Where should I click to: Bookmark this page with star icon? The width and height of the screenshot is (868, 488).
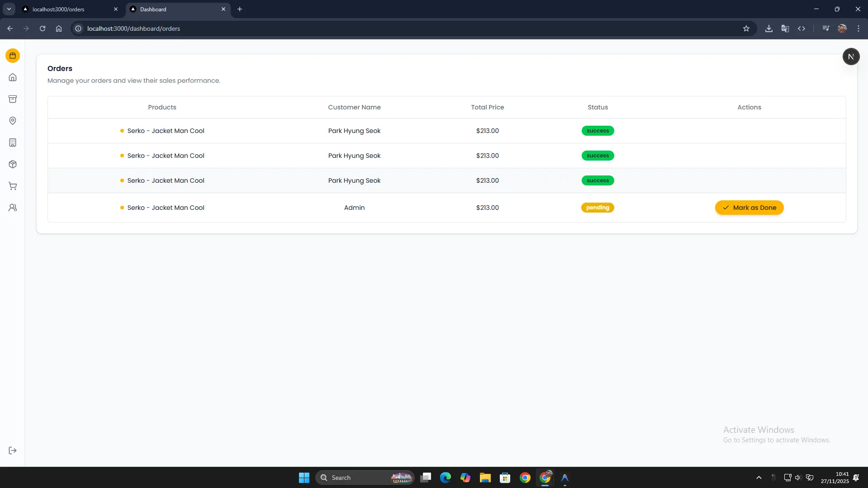pyautogui.click(x=746, y=28)
